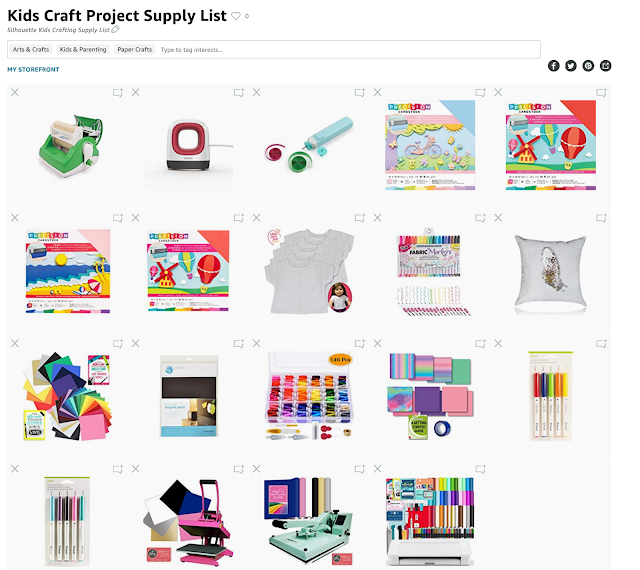Share the list on Pinterest
Screen dimensions: 640x570
(x=588, y=66)
